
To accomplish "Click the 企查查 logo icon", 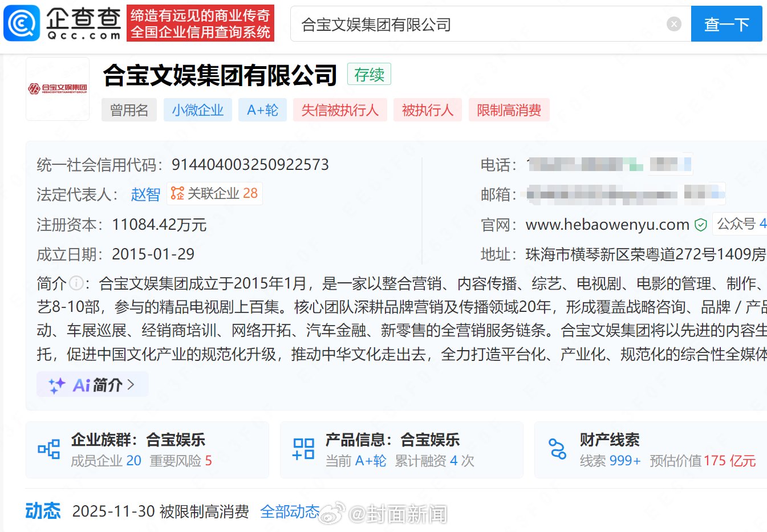I will coord(21,23).
